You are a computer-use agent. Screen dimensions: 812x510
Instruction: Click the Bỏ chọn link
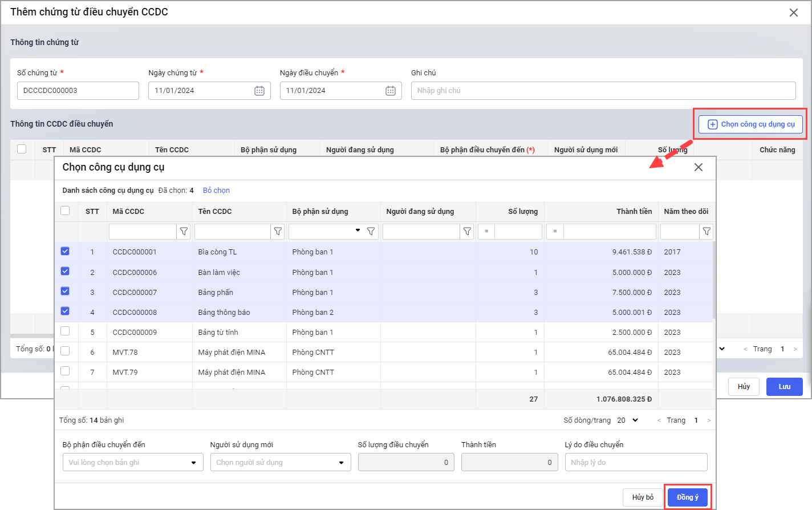tap(216, 191)
